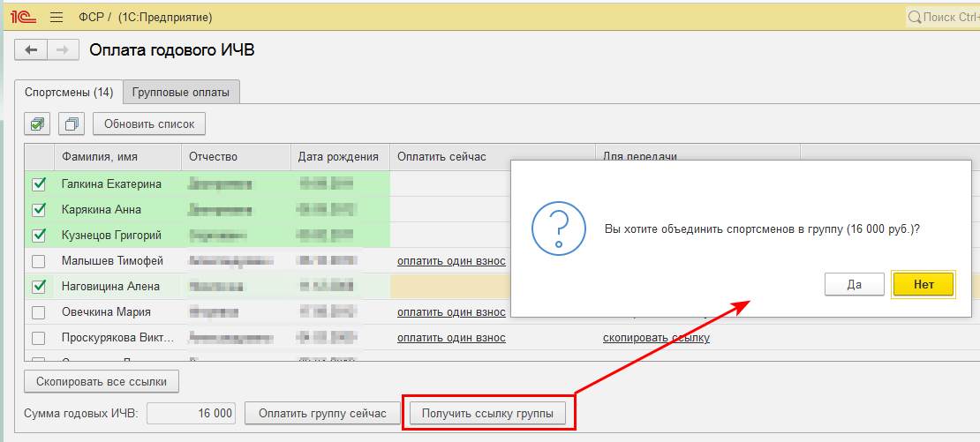Click the uncheck all rows icon

[x=72, y=124]
